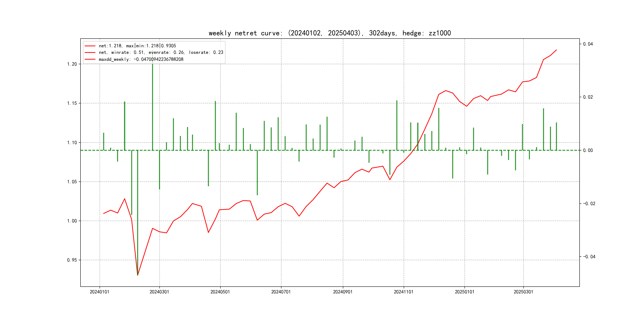Click the 0.00 right axis tick label

point(588,150)
